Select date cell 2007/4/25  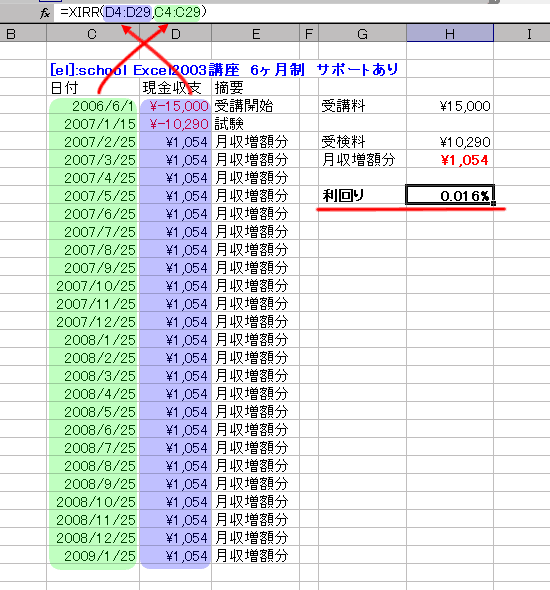[x=93, y=178]
